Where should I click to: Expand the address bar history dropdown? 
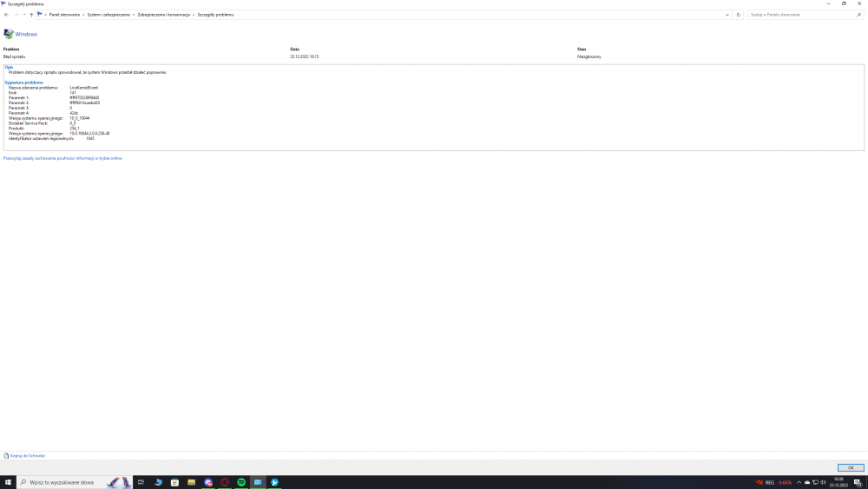(x=727, y=15)
